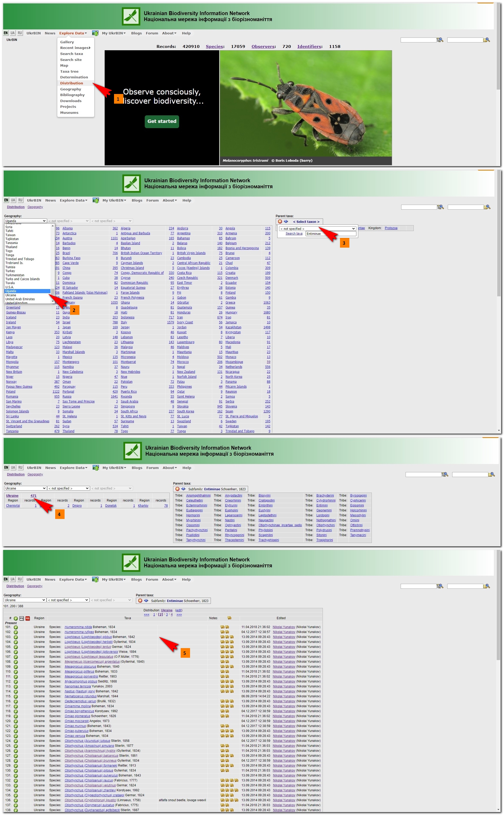Select Bibliography in the Explore Data menu
Viewport: 504px width, 815px height.
pos(72,95)
